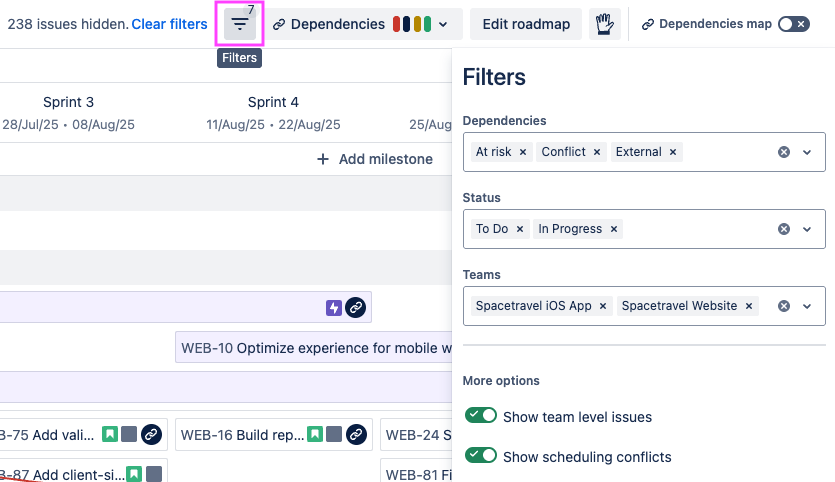Click the link icon on WEB-75 card

[x=151, y=434]
